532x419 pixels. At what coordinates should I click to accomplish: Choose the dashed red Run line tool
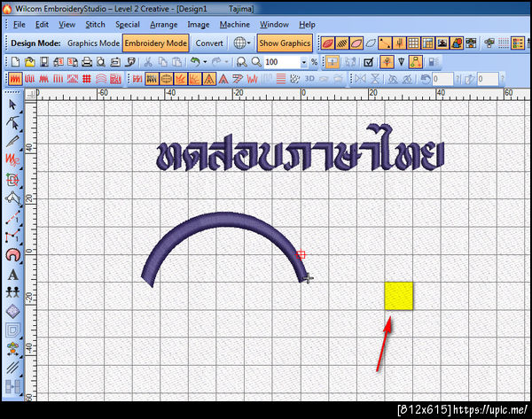[x=13, y=217]
